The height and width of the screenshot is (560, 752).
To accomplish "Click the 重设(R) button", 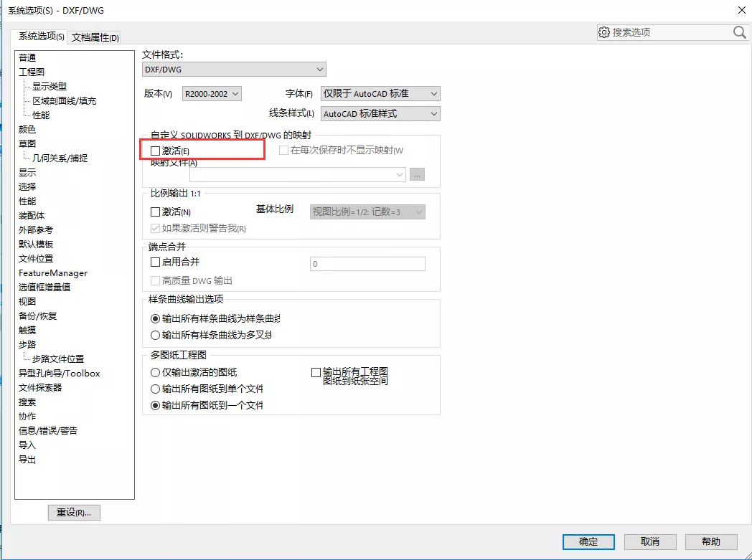I will point(74,512).
